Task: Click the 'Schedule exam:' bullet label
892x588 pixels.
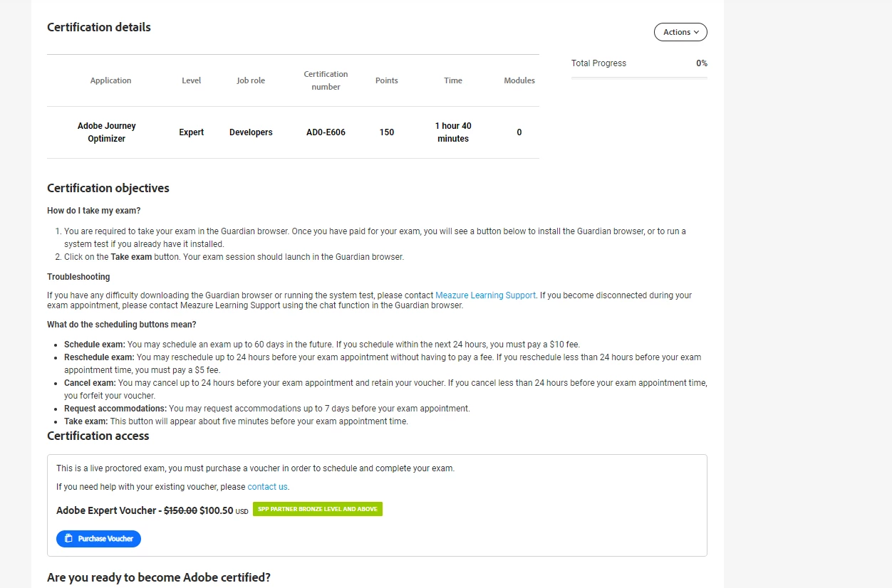Action: (x=95, y=345)
